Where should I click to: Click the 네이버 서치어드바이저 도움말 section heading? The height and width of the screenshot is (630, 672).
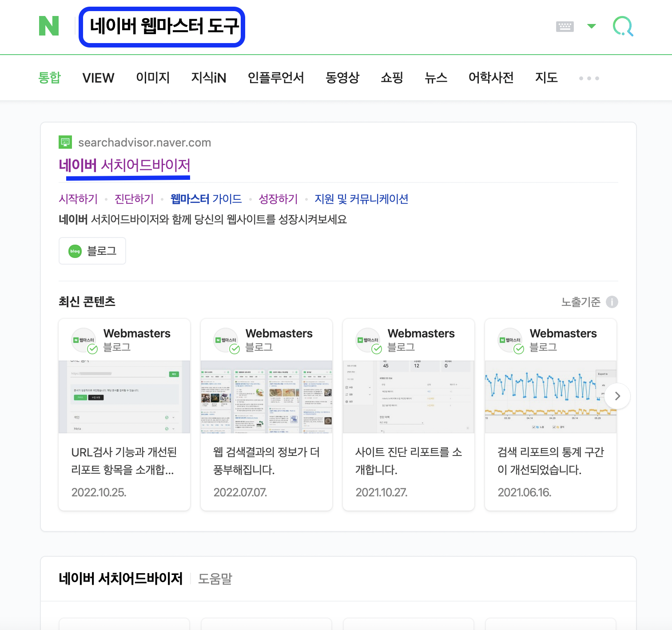[x=145, y=578]
